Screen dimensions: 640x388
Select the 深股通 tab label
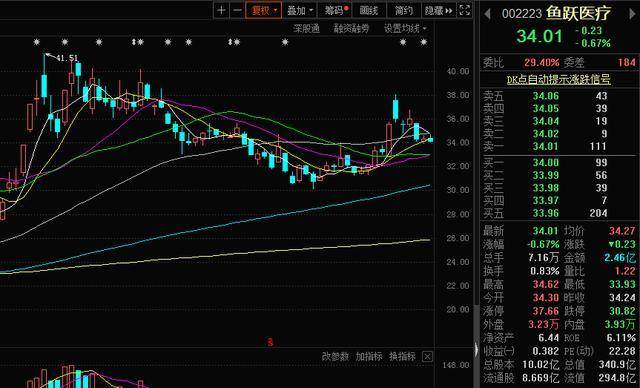pos(307,29)
